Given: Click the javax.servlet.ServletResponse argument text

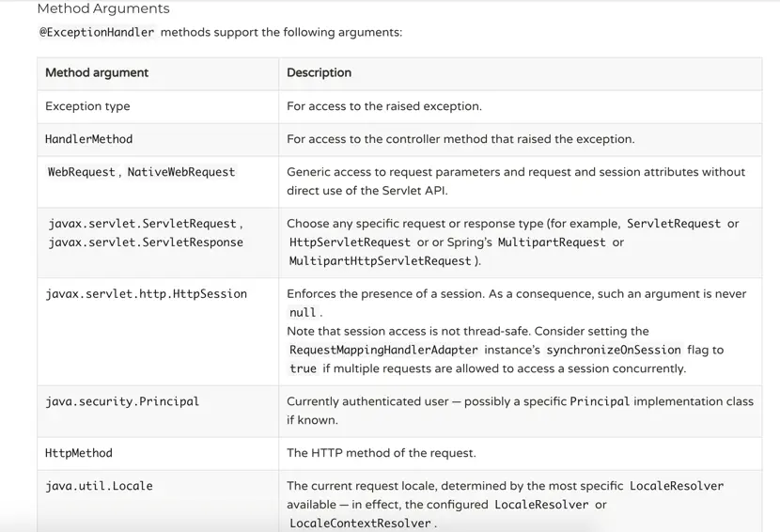Looking at the screenshot, I should [146, 243].
